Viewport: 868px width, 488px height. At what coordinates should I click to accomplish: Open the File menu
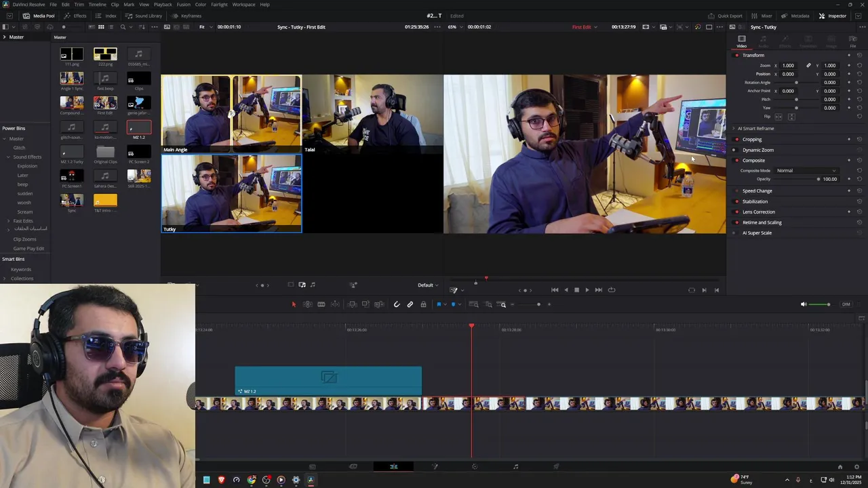[53, 5]
